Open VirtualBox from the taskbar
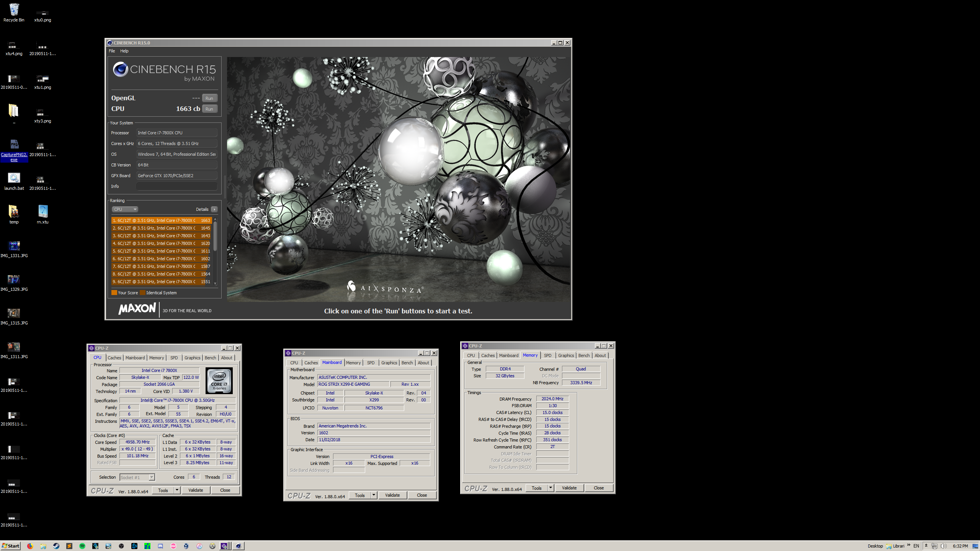980x551 pixels. tap(186, 546)
